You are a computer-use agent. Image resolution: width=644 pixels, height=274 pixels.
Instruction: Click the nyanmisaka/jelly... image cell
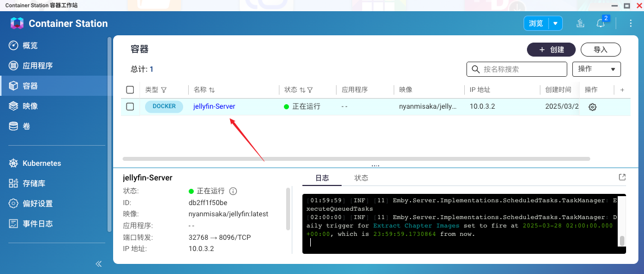coord(427,106)
